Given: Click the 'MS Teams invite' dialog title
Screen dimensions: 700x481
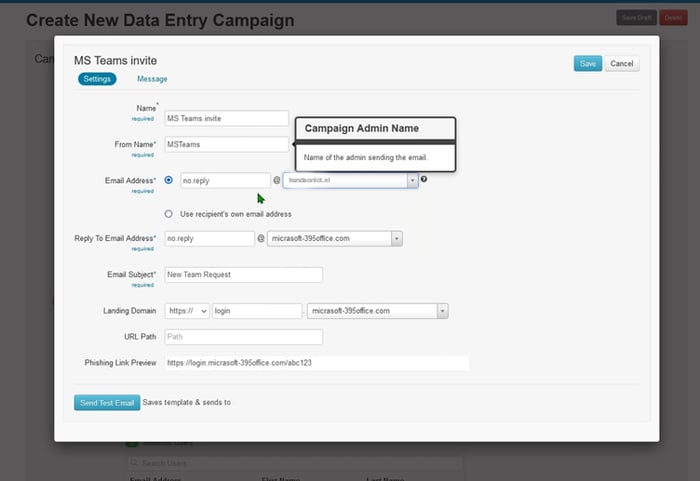Looking at the screenshot, I should [x=116, y=60].
